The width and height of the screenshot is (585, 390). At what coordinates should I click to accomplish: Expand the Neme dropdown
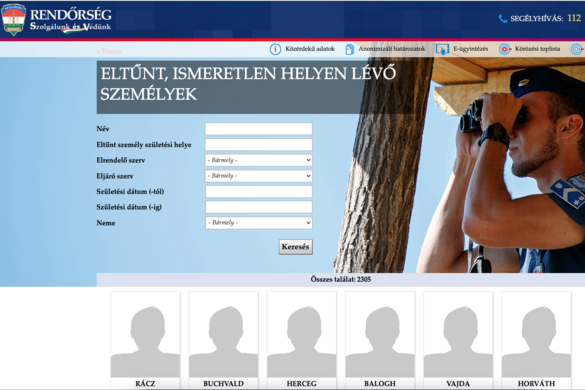coord(259,223)
